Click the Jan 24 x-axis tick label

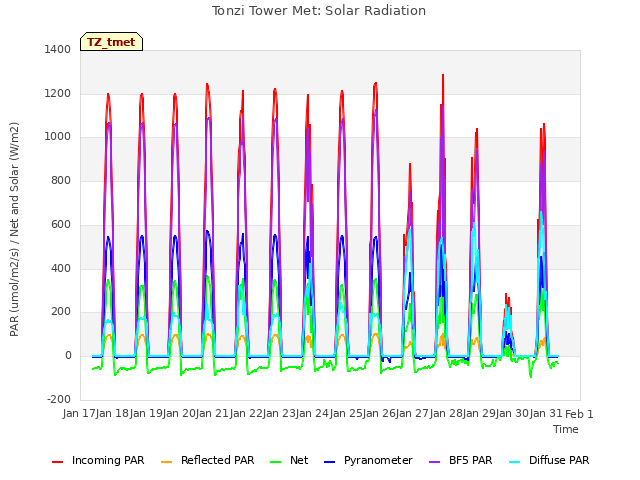312,413
